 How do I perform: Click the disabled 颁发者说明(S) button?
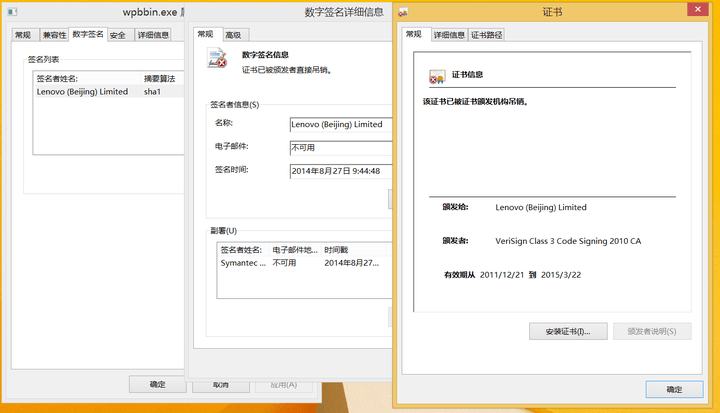[652, 331]
